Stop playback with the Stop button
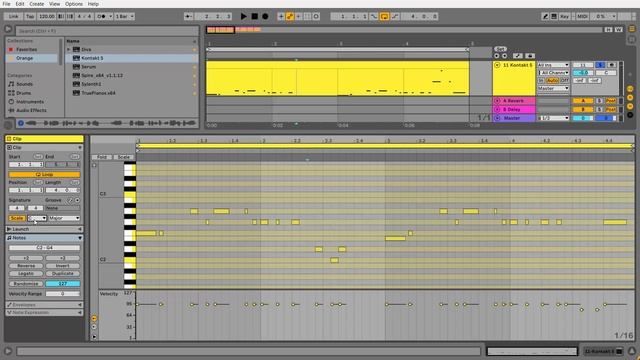Viewport: 640px width, 360px height. tap(255, 16)
